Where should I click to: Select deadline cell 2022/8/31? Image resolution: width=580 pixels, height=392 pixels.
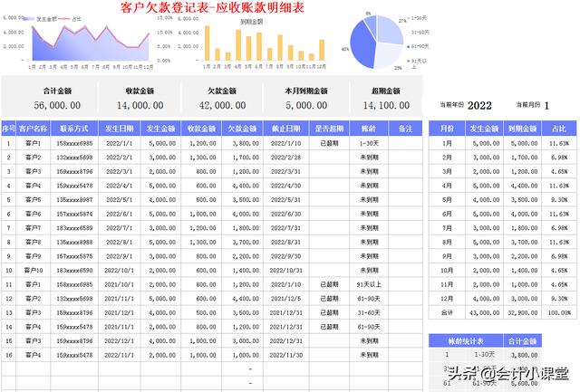pyautogui.click(x=286, y=242)
